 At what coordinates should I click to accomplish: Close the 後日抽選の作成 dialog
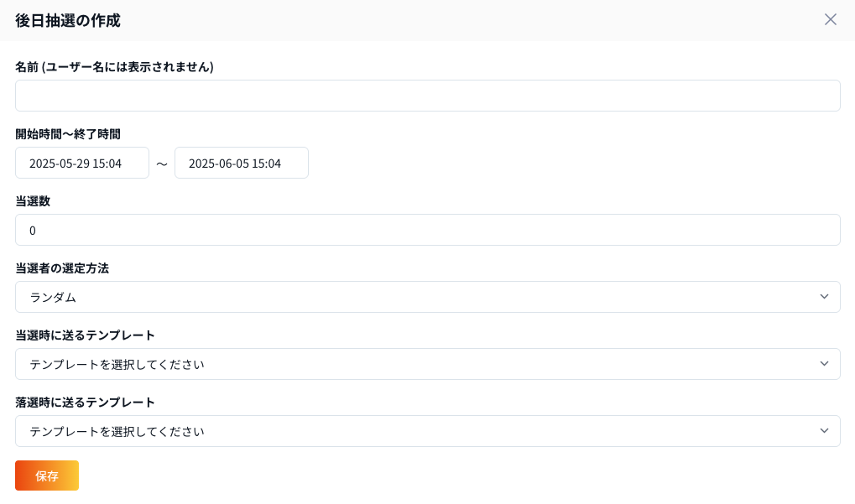830,19
